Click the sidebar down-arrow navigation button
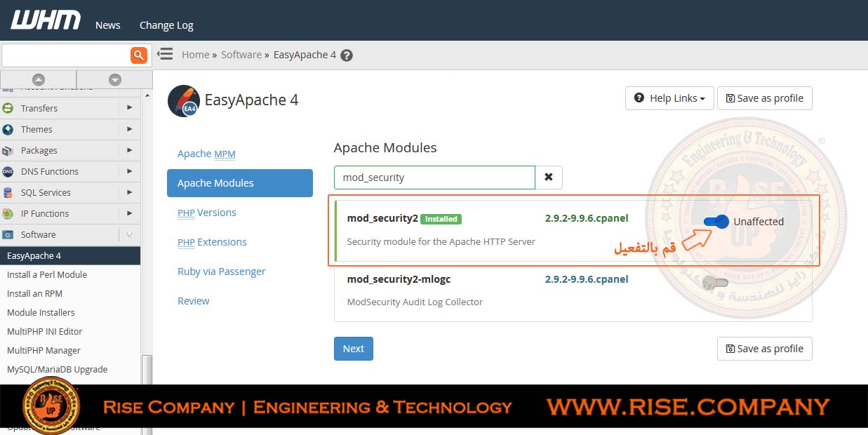The width and height of the screenshot is (868, 435). tap(115, 79)
